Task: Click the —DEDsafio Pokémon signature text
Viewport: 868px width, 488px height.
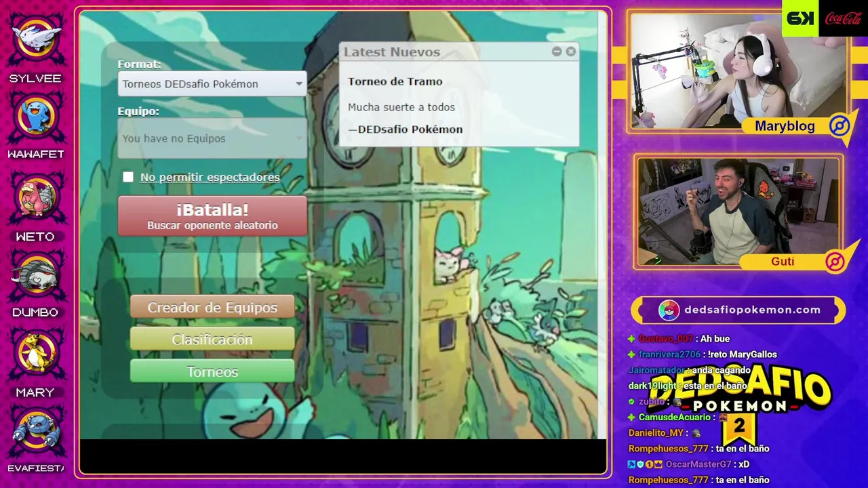Action: point(406,129)
